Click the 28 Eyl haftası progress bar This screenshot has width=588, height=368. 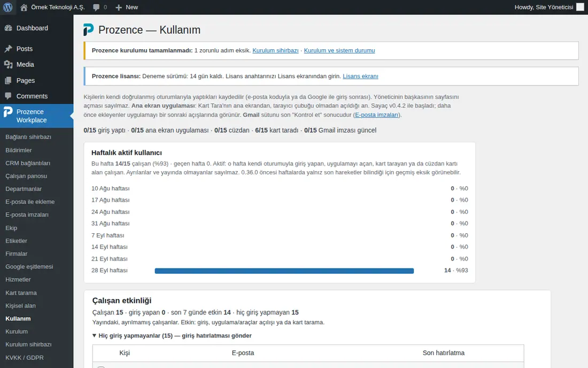[284, 271]
